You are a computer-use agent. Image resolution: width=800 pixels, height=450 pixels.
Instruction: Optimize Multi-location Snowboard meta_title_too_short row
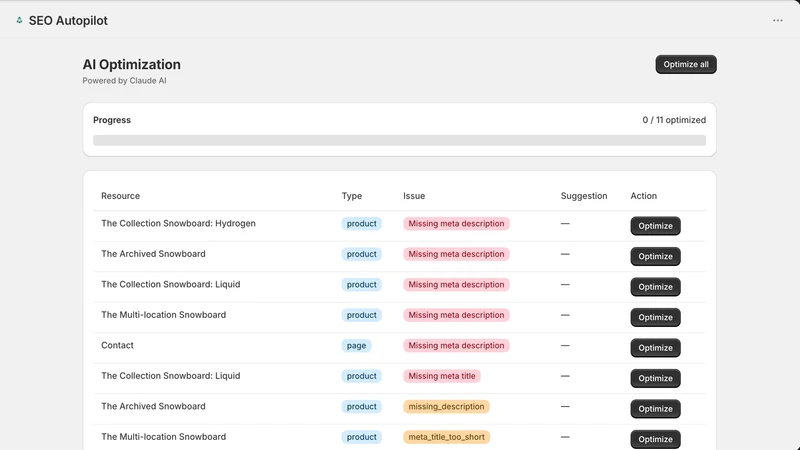pyautogui.click(x=655, y=439)
